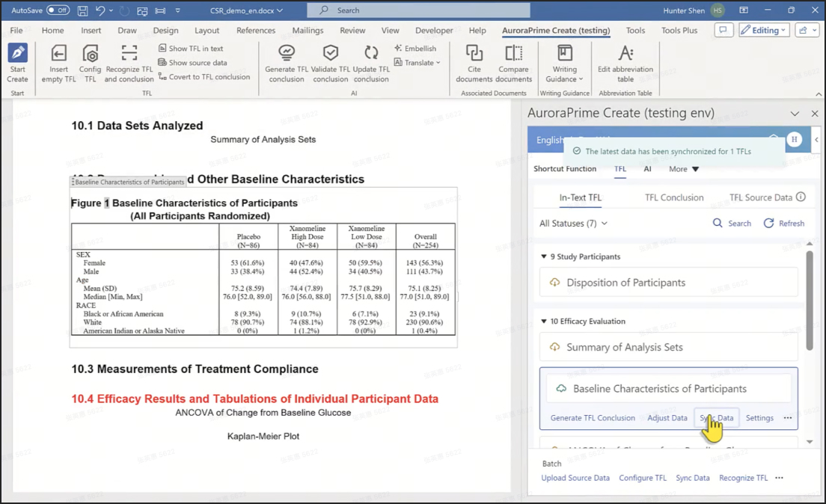
Task: Click Compare documents icon
Action: (513, 52)
